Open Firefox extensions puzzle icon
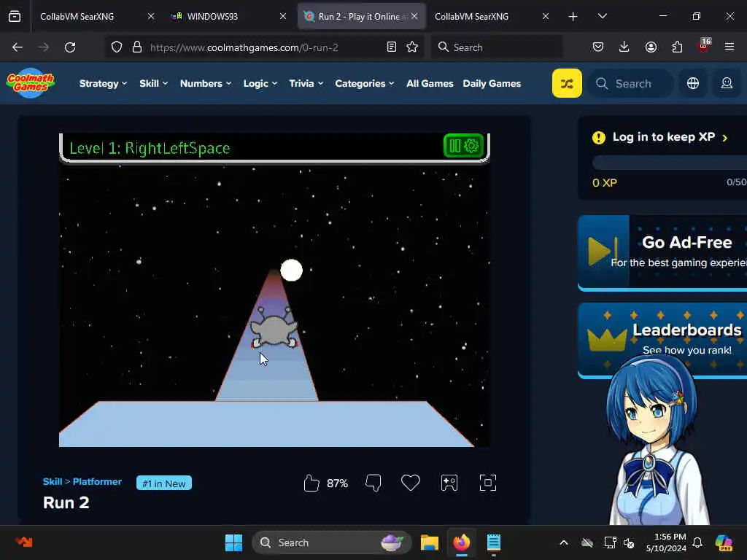This screenshot has height=560, width=747. pyautogui.click(x=677, y=47)
